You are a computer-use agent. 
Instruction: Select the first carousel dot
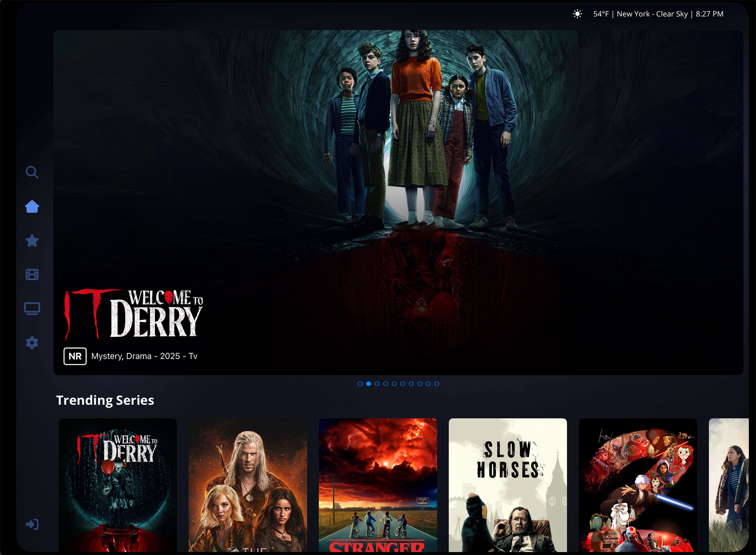click(x=360, y=384)
